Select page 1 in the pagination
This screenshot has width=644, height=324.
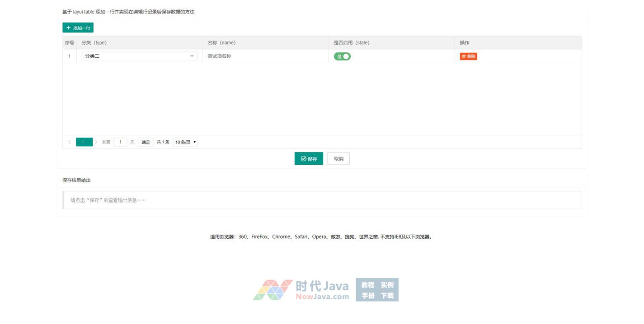coord(84,142)
